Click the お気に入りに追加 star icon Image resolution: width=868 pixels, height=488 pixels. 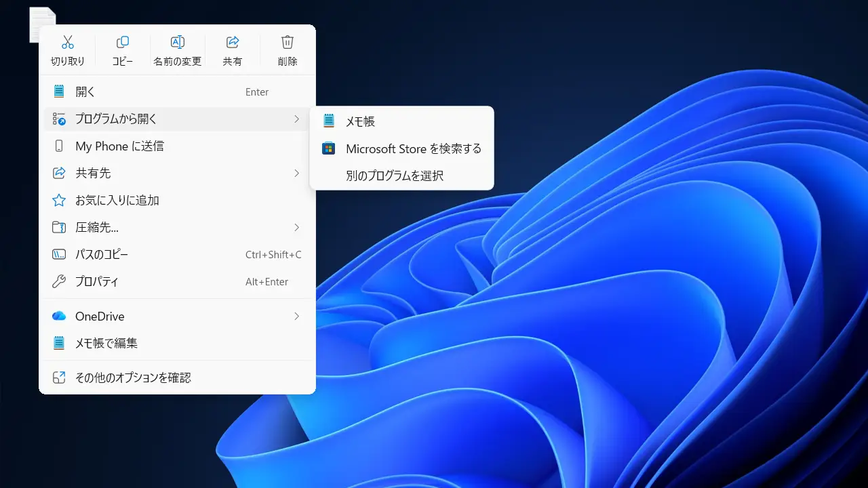coord(59,201)
